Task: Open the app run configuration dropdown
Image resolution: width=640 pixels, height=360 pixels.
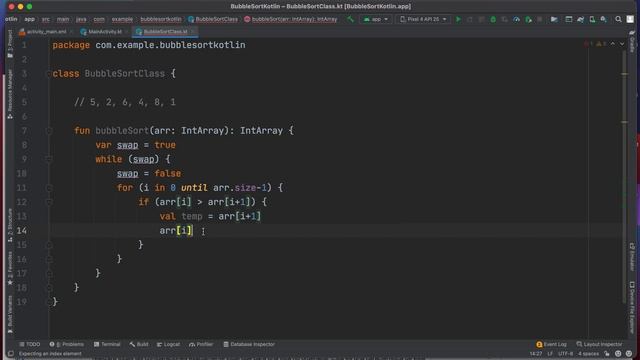Action: pyautogui.click(x=376, y=19)
